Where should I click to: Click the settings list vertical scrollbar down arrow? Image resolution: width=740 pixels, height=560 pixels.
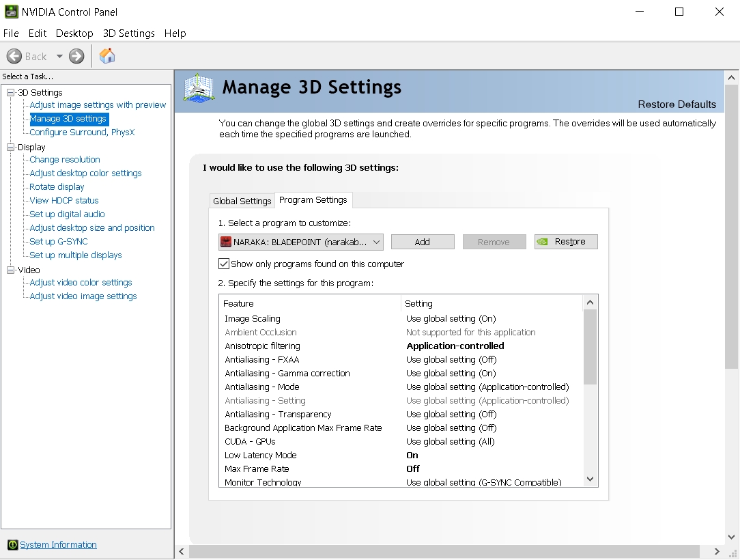click(x=590, y=479)
